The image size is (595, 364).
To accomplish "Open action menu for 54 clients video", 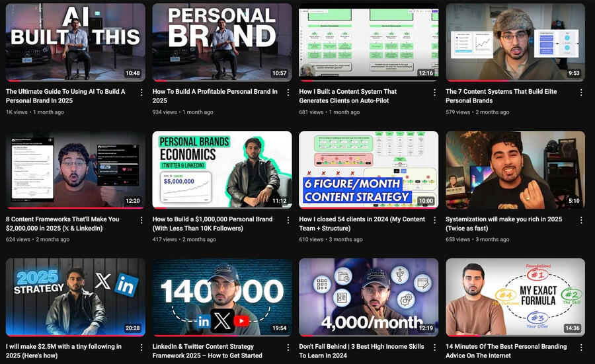I will coord(434,219).
